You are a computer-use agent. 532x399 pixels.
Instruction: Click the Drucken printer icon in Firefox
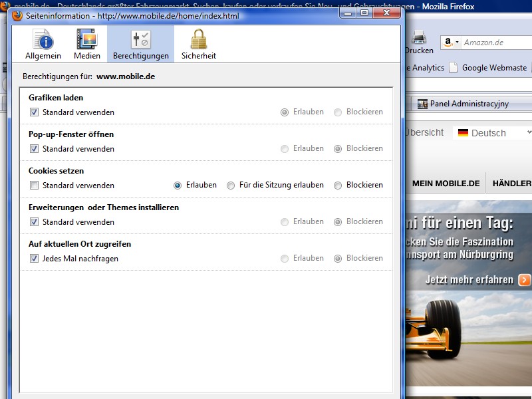coord(419,37)
